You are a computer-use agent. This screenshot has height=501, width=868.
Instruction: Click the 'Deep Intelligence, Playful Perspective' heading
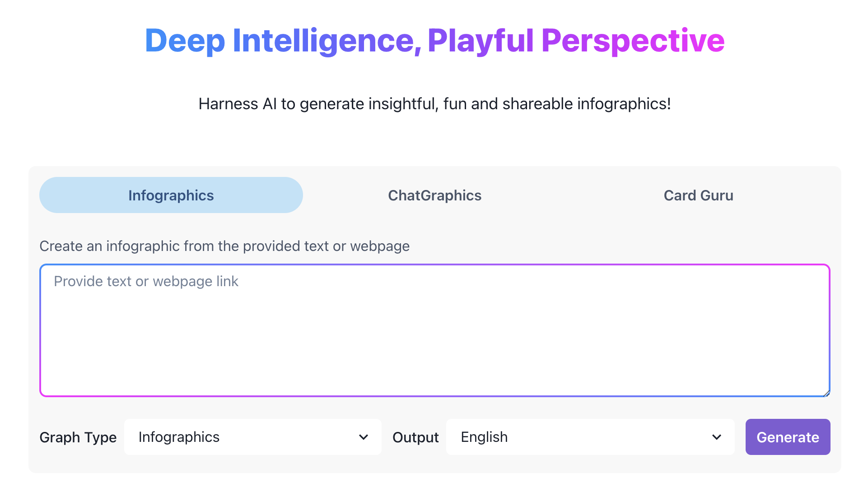[434, 41]
